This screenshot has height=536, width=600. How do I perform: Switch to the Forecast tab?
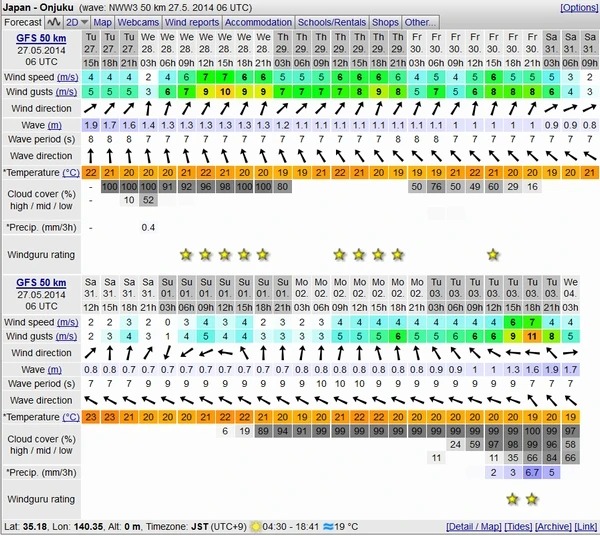[x=23, y=22]
